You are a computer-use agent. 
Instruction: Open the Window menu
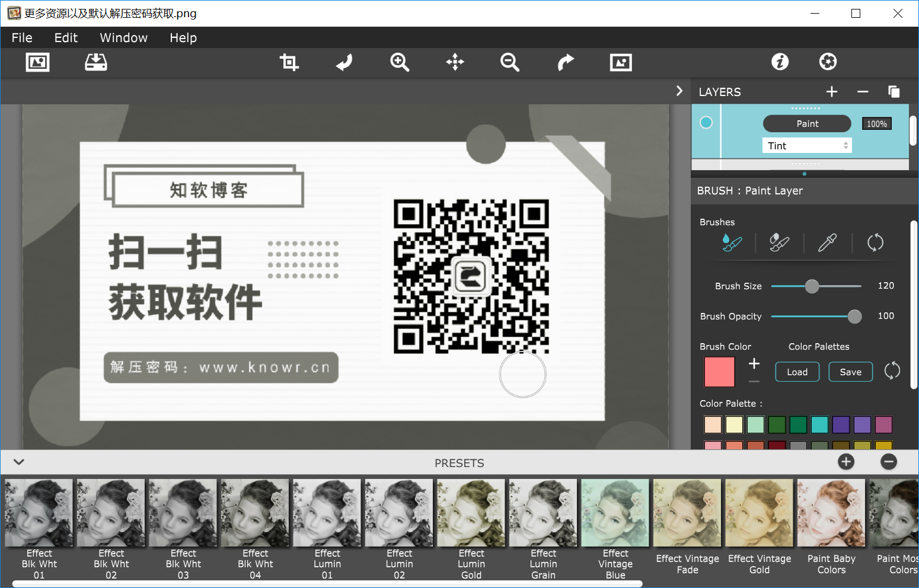(x=124, y=37)
